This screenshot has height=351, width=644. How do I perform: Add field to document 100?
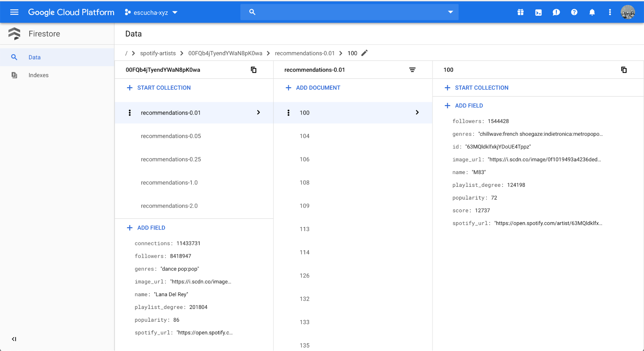[464, 106]
